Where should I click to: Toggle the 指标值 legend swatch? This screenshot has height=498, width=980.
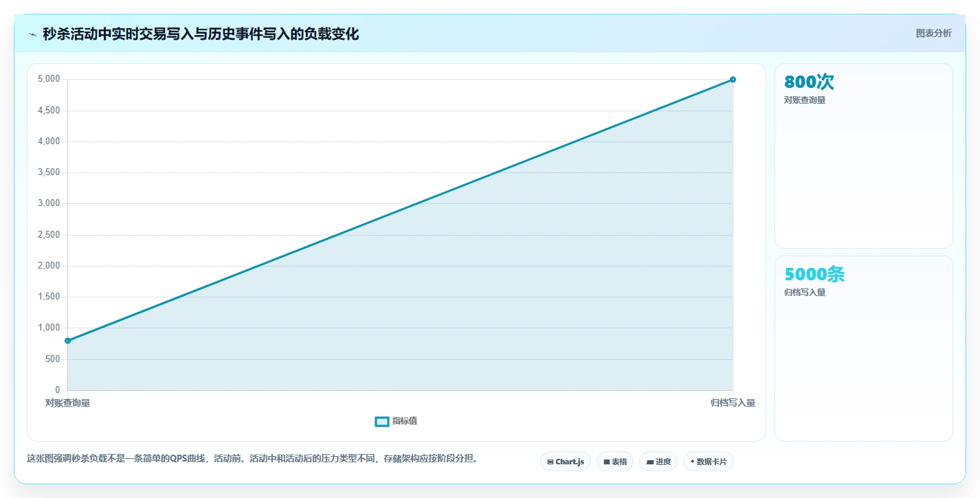(382, 421)
